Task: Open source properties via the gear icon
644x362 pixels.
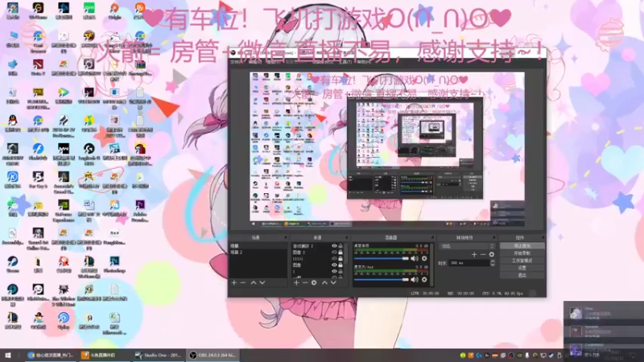Action: (x=314, y=283)
